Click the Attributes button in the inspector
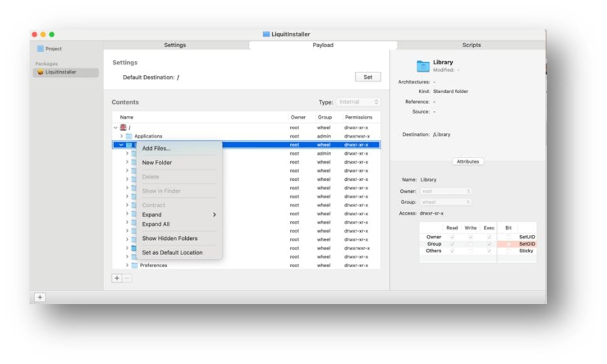The width and height of the screenshot is (607, 364). [x=467, y=161]
